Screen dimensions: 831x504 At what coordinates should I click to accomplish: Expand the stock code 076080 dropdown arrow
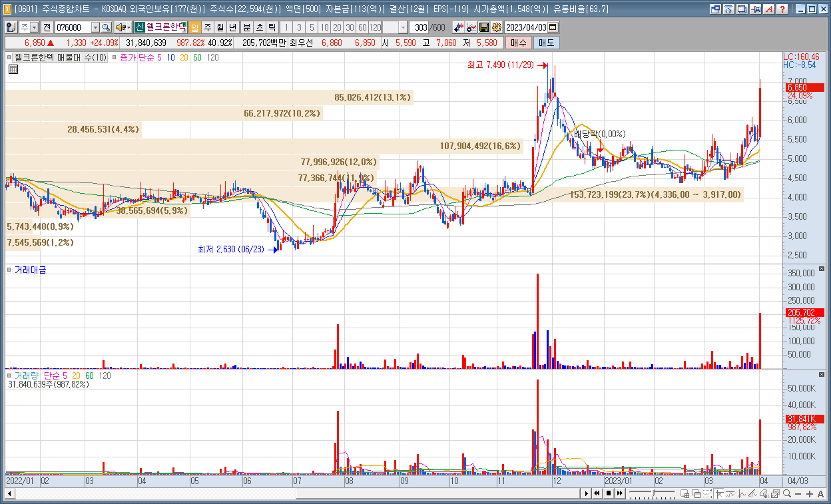[x=95, y=27]
